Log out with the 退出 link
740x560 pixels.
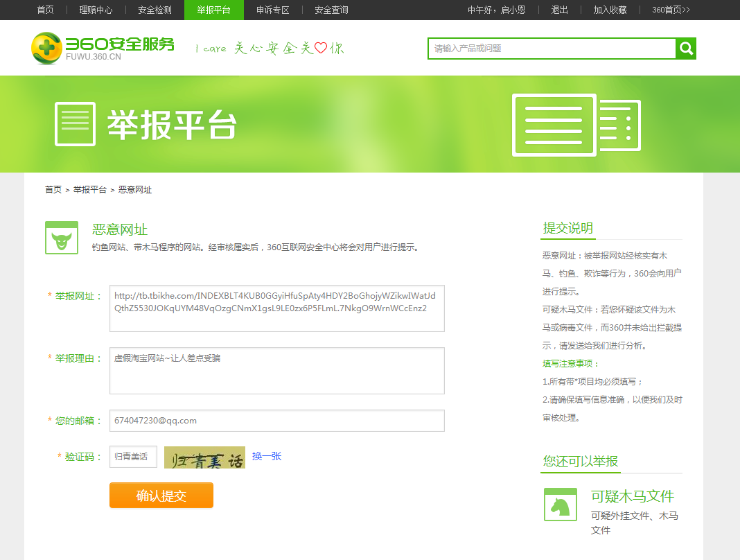click(x=559, y=10)
